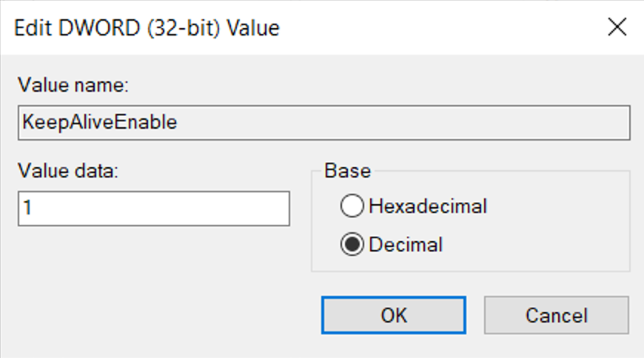Select the Hexadecimal radio button
This screenshot has height=358, width=644.
pyautogui.click(x=352, y=206)
